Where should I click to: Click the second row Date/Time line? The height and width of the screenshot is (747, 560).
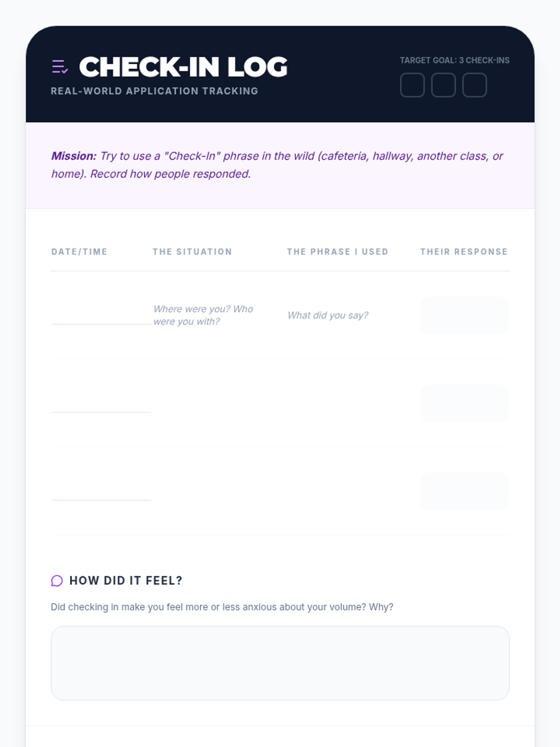101,404
